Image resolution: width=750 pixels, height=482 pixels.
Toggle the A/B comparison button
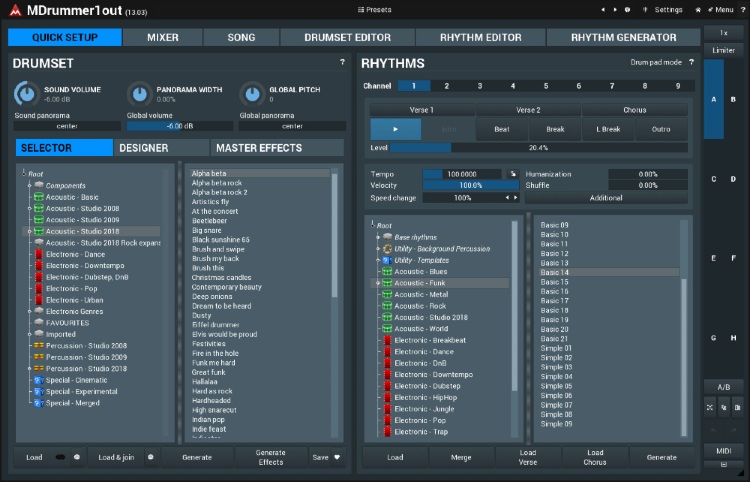click(723, 387)
